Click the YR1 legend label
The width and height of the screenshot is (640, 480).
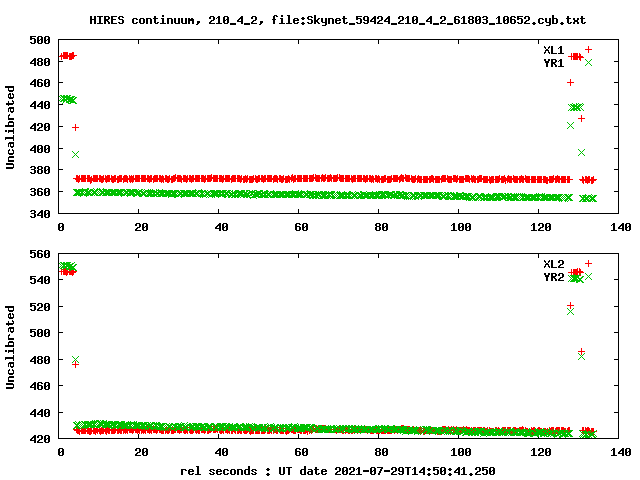(553, 63)
